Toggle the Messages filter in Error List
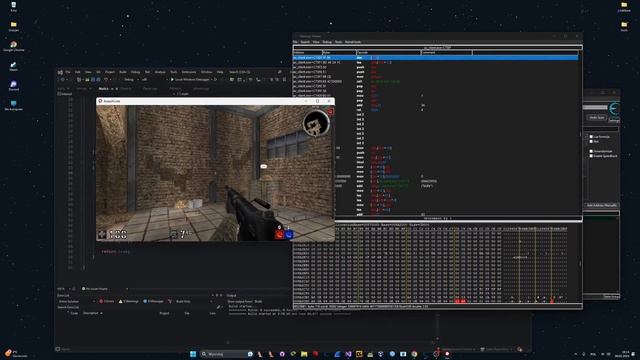This screenshot has width=640, height=360. pos(153,301)
